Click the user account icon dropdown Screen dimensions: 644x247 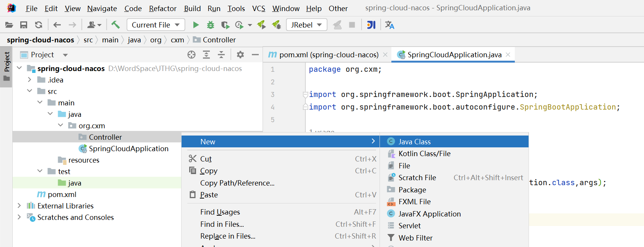(x=94, y=25)
